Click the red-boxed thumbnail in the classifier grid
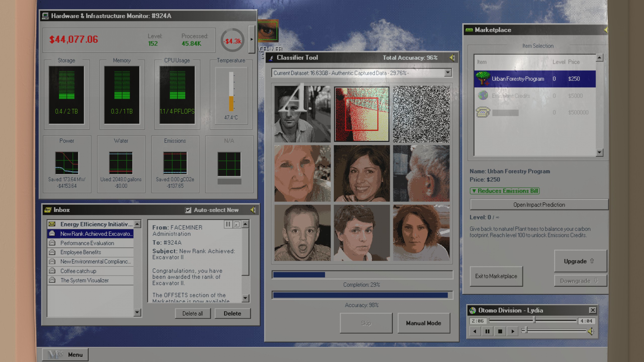 (361, 114)
